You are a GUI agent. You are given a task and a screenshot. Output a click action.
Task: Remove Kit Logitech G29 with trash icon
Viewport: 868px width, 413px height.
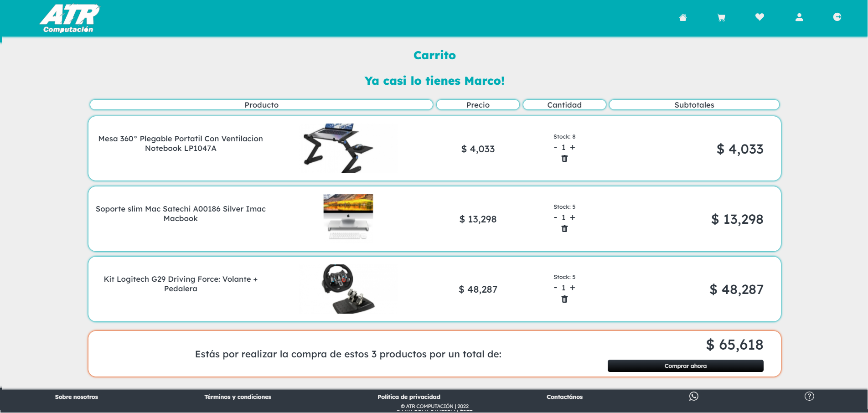click(x=564, y=299)
